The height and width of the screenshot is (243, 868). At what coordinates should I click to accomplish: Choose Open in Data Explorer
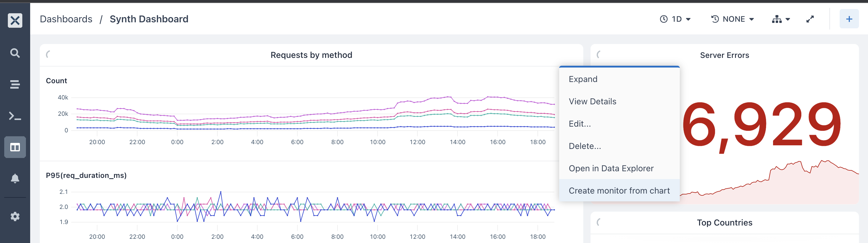click(x=611, y=168)
